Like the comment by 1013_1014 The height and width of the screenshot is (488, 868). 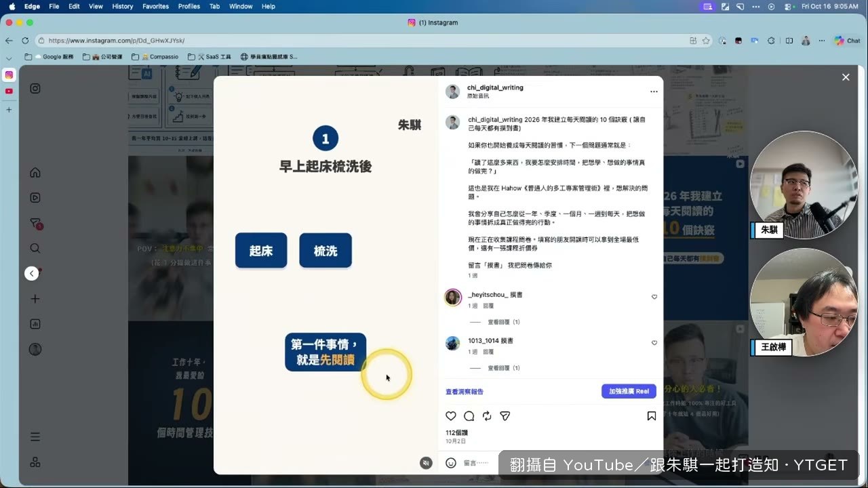(654, 343)
